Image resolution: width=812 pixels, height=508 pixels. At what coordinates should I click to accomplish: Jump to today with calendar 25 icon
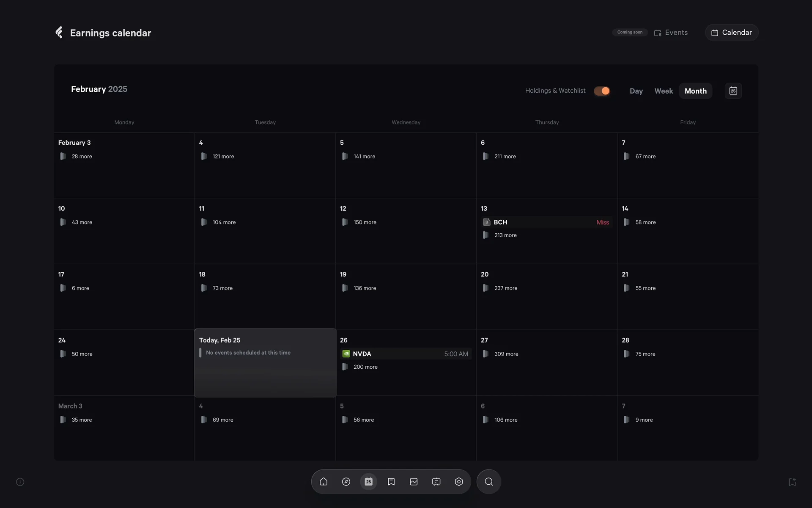click(x=733, y=91)
